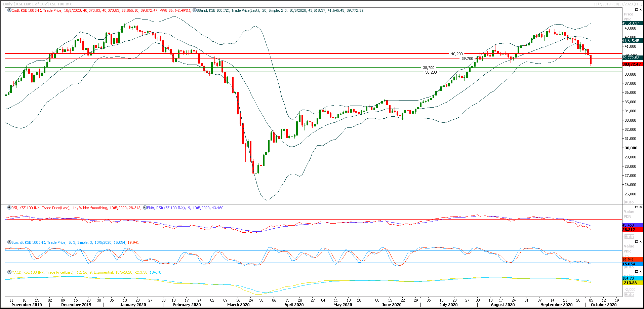This screenshot has width=644, height=309.
Task: Click the 28.312 RSI value tag
Action: [632, 230]
